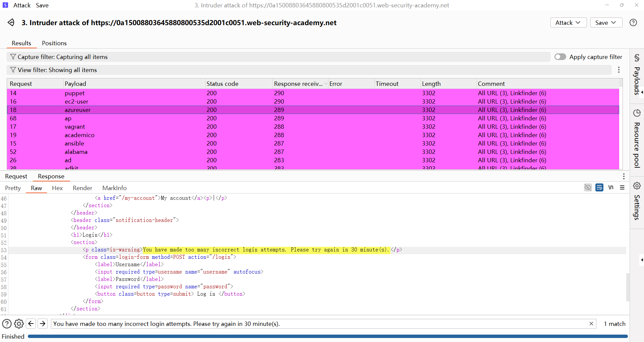Click the search help question icon

click(7, 324)
